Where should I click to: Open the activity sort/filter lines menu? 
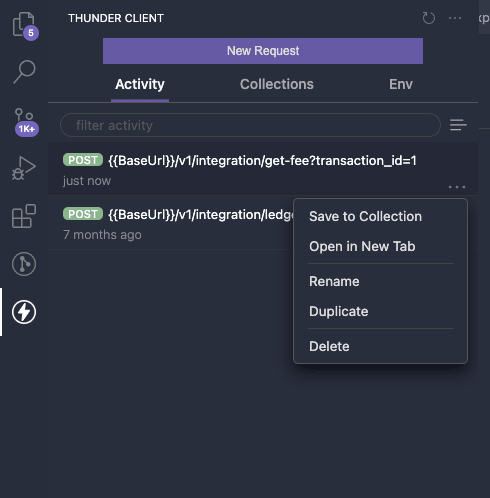click(458, 125)
